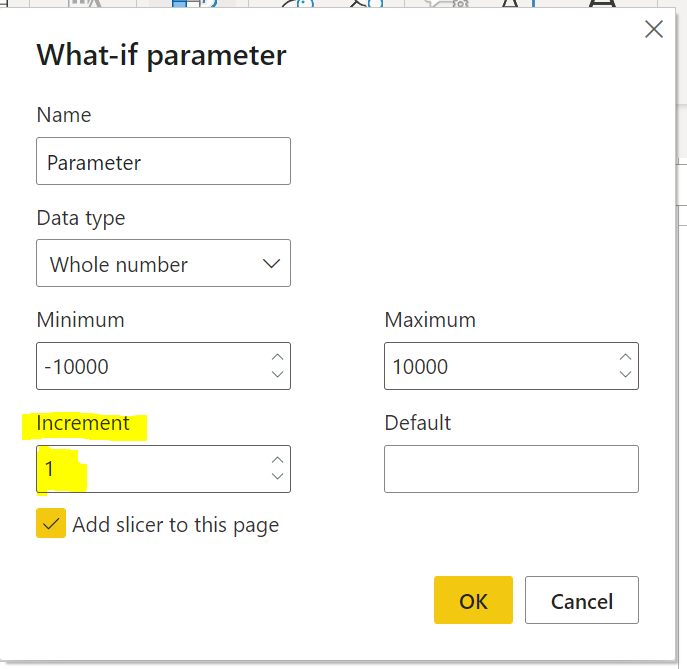The width and height of the screenshot is (687, 669).
Task: Cancel the What-if parameter dialog
Action: 582,600
